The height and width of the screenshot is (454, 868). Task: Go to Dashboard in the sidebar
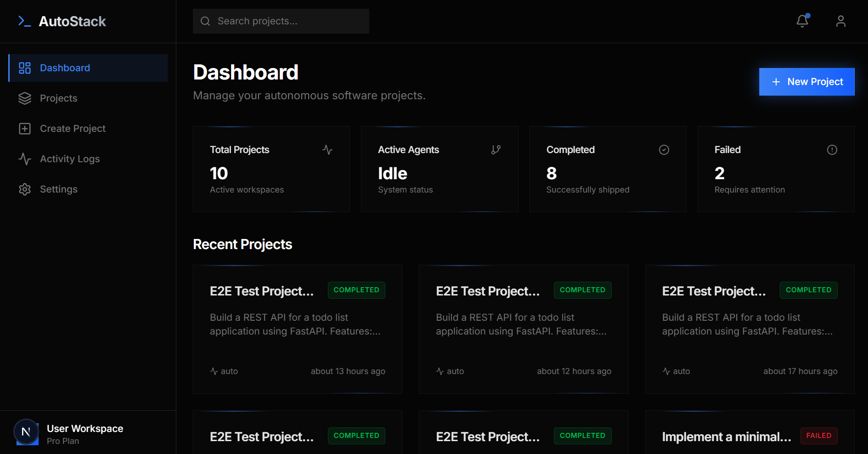point(88,68)
